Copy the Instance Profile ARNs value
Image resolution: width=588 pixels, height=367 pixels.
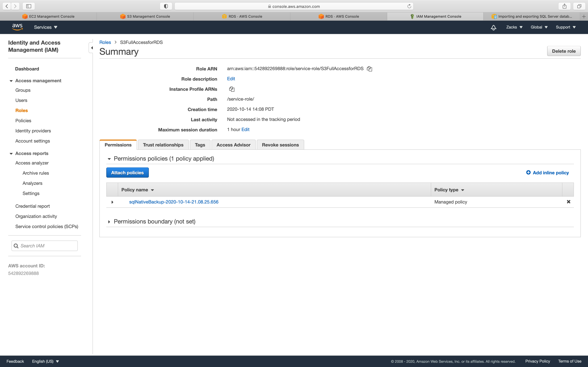231,89
